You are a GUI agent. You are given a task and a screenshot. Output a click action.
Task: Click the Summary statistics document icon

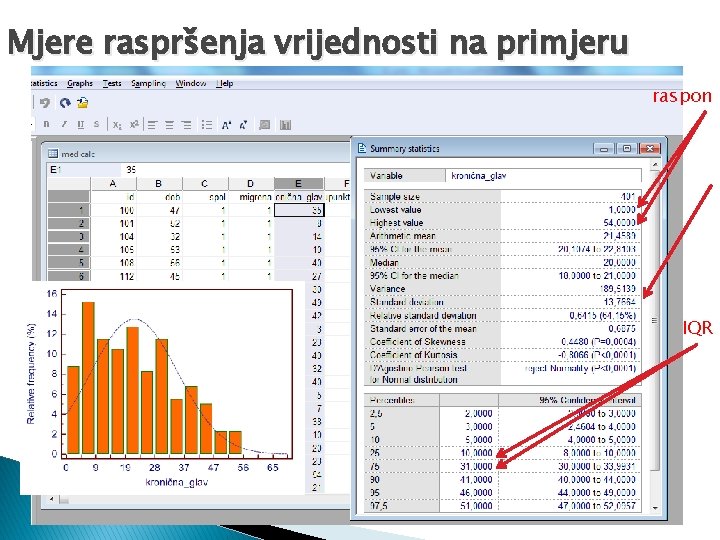point(362,148)
